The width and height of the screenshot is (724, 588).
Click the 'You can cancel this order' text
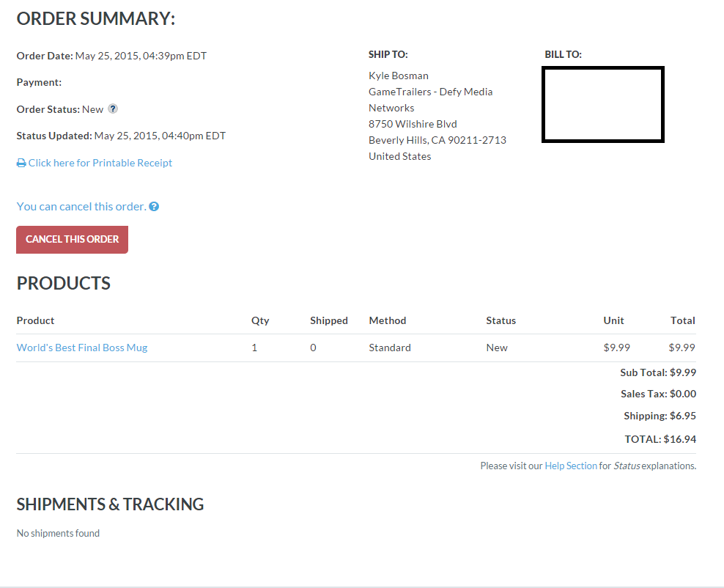pos(81,207)
